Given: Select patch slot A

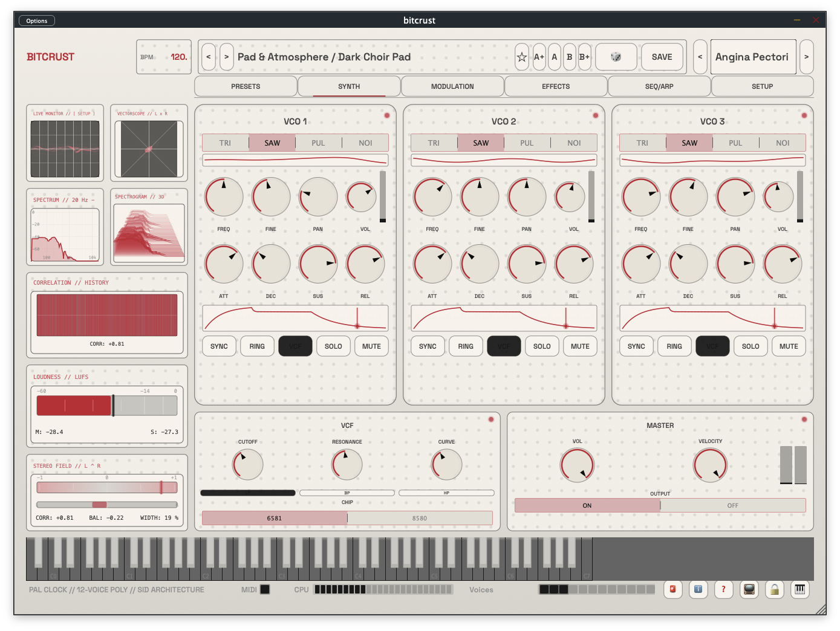Looking at the screenshot, I should [x=554, y=57].
